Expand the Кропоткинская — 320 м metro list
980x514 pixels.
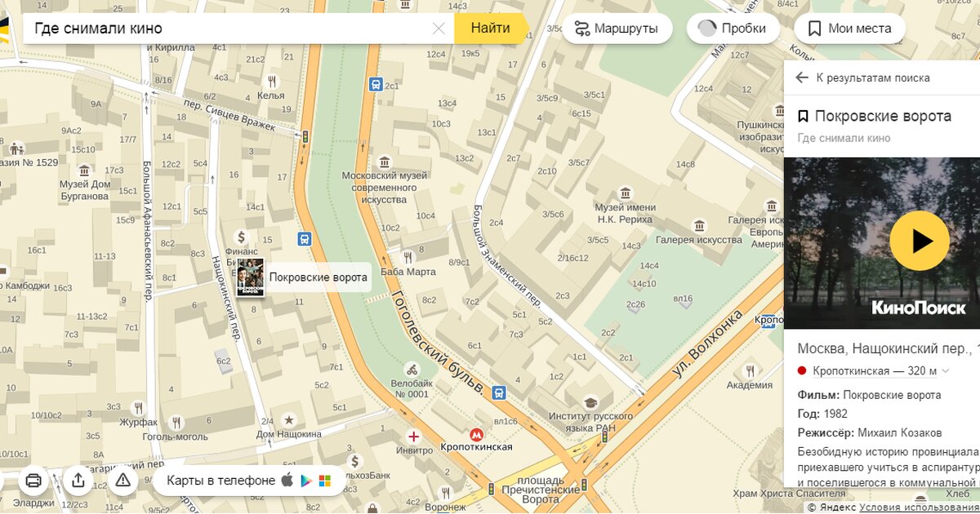tap(946, 371)
